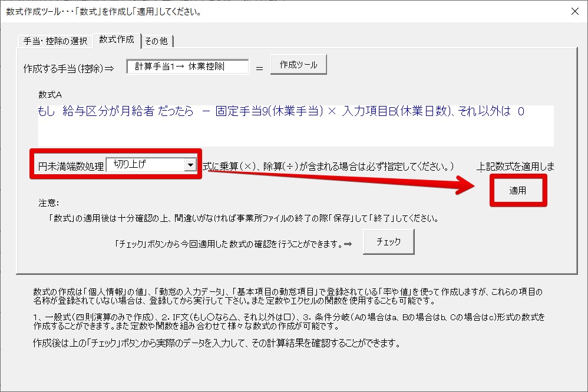Click the 上記数式を適用しま label
Screen dimensions: 588x392
tap(515, 167)
